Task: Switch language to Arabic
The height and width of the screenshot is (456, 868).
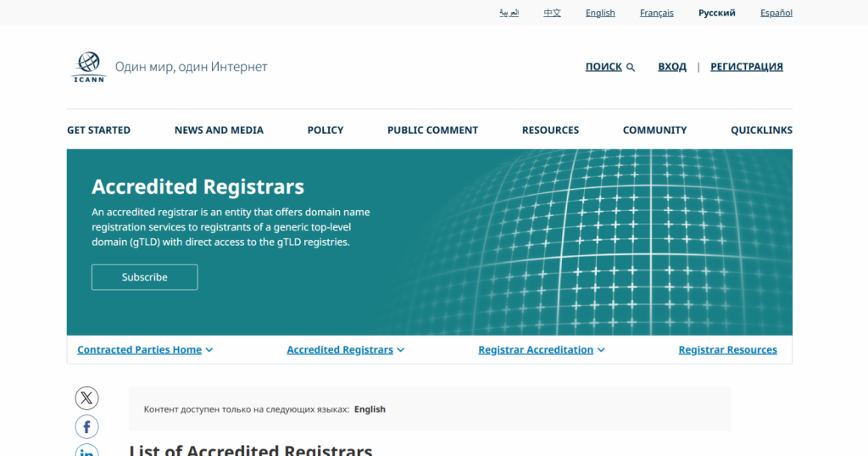Action: 509,13
